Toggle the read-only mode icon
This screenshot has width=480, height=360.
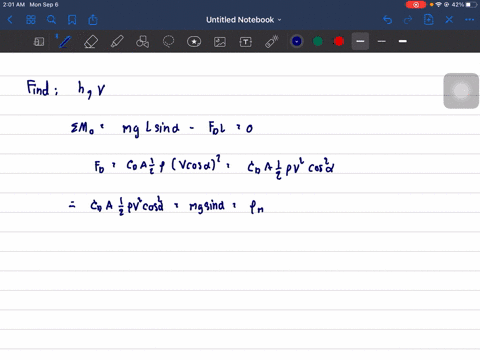point(39,42)
